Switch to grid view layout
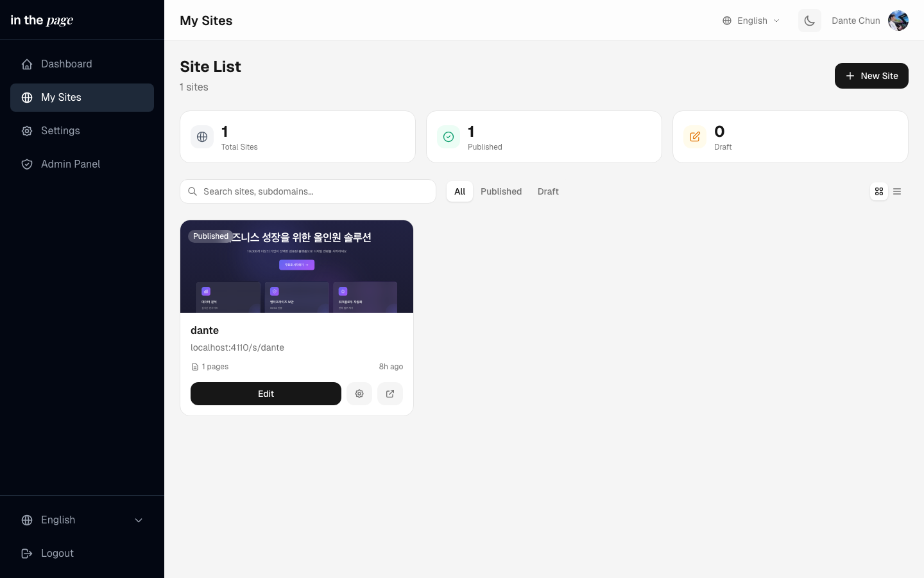Viewport: 924px width, 578px height. (879, 191)
